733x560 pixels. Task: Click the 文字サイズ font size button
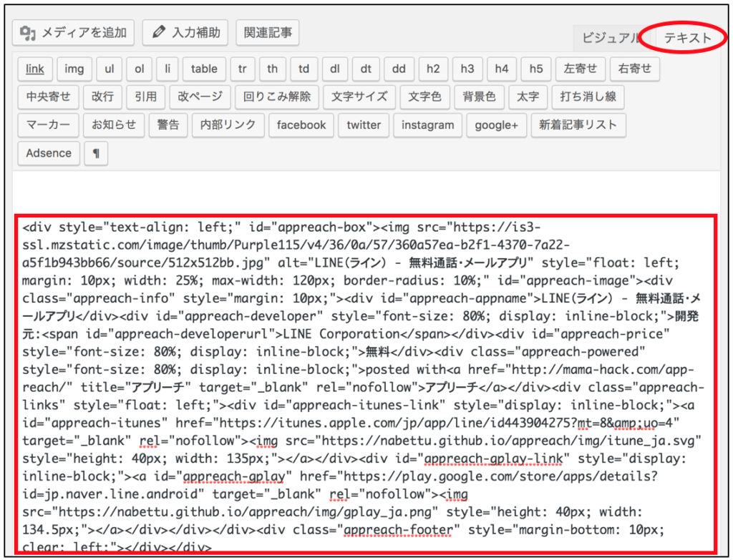[x=359, y=97]
